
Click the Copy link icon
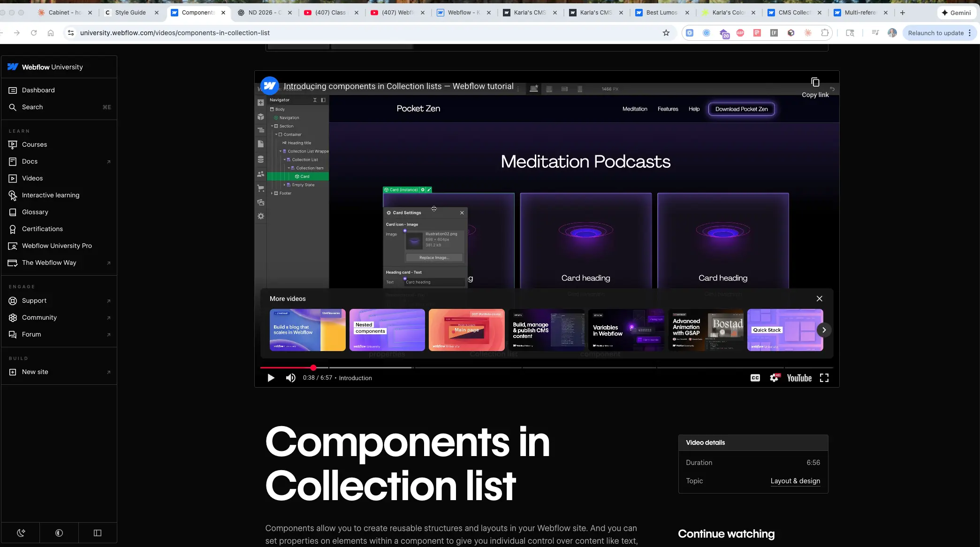pos(815,82)
